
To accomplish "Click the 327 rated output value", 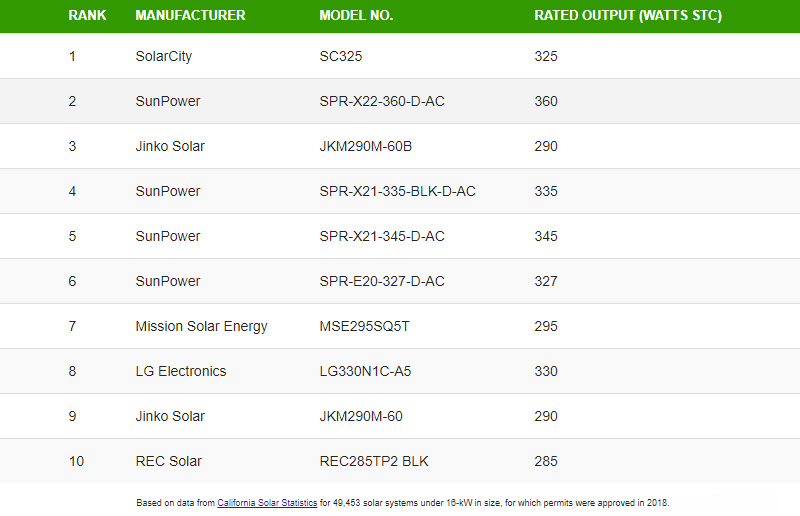I will tap(546, 281).
